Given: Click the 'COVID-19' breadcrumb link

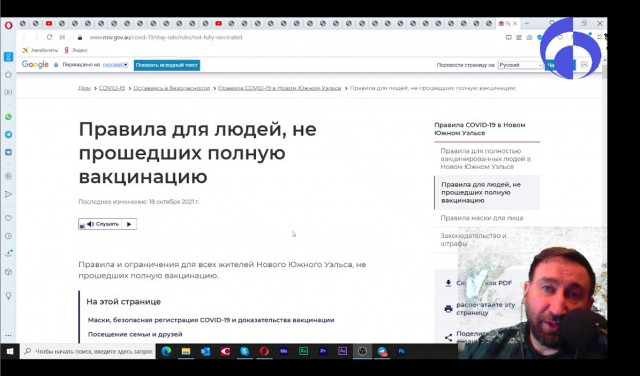Looking at the screenshot, I should coord(112,88).
